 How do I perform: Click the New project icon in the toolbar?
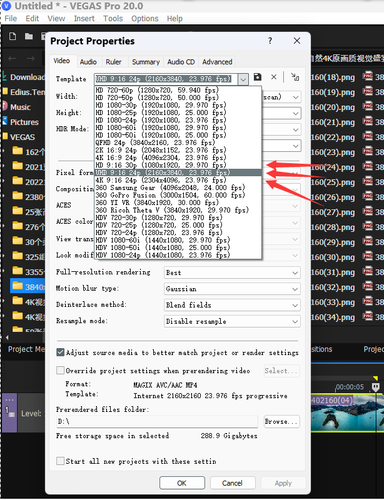[x=12, y=36]
